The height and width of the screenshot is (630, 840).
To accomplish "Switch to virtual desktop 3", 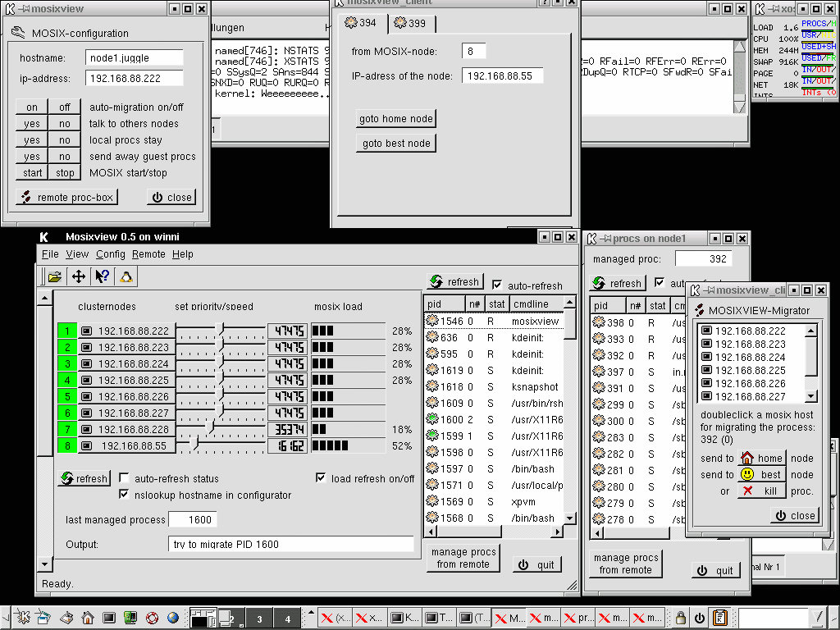I will pyautogui.click(x=259, y=619).
